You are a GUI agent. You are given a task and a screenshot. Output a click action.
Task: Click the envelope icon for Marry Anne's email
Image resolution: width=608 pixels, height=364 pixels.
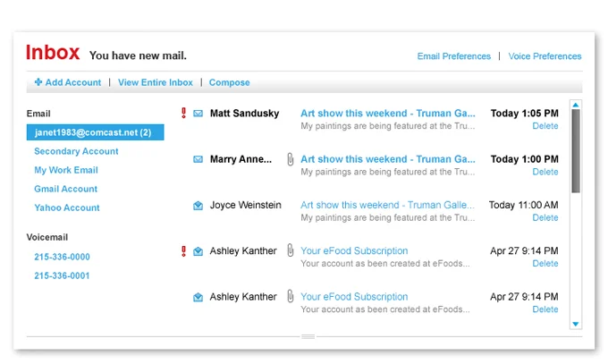pos(198,159)
